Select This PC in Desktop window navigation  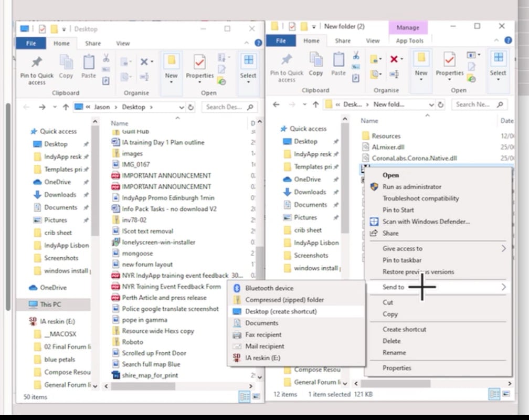(x=50, y=304)
